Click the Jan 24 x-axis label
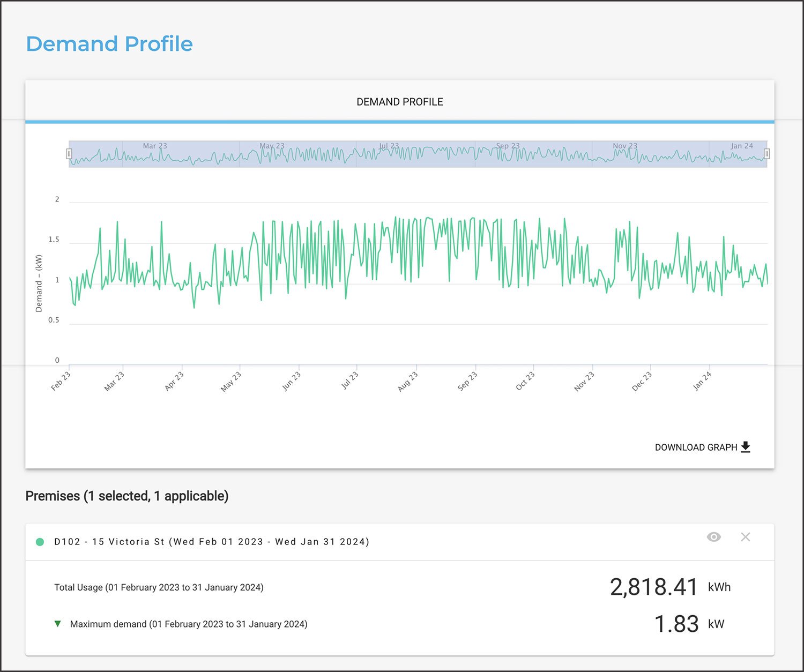Image resolution: width=804 pixels, height=672 pixels. 702,381
